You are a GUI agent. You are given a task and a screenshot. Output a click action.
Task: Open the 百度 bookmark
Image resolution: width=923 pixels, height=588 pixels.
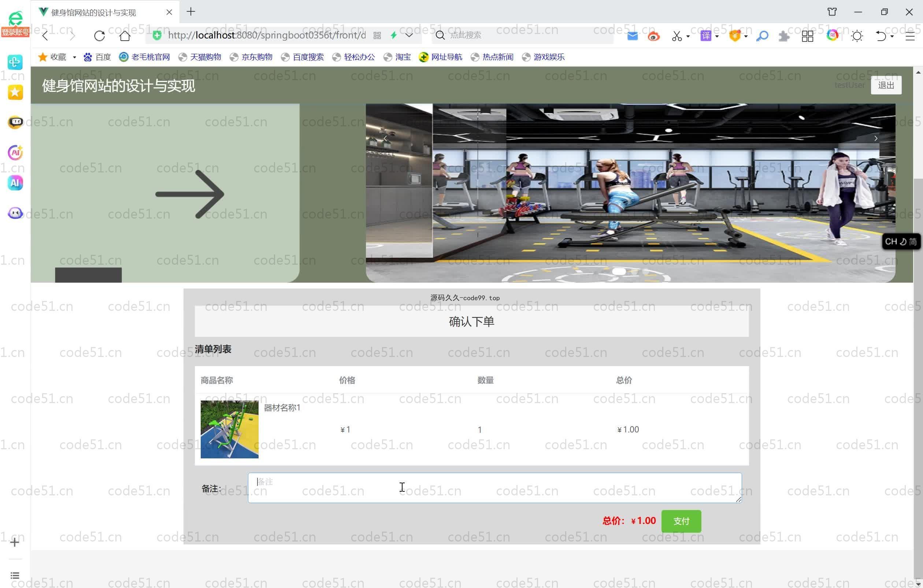(x=97, y=57)
